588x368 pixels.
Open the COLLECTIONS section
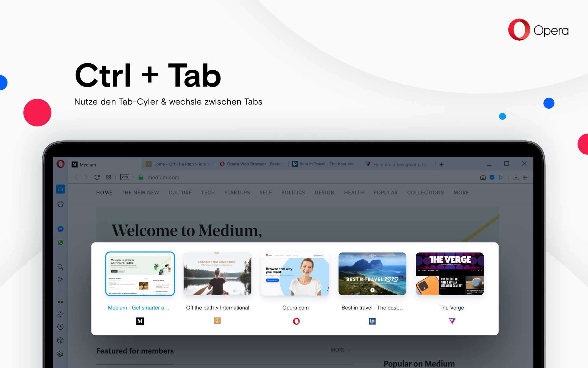coord(425,193)
